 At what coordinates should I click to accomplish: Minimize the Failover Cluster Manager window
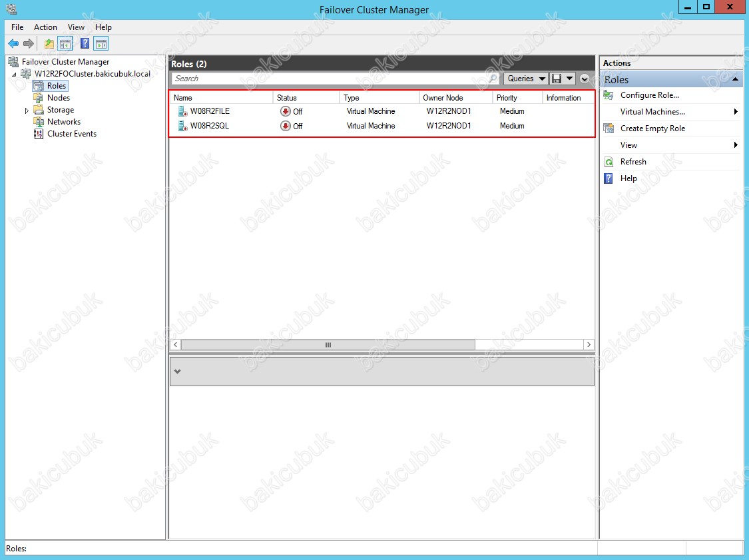[688, 7]
